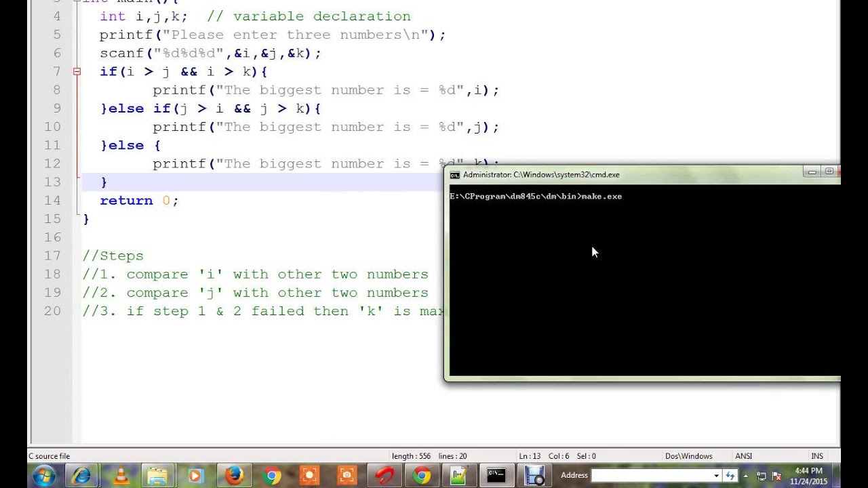Open network icon in system tray
Screen dimensions: 868x488
click(762, 476)
